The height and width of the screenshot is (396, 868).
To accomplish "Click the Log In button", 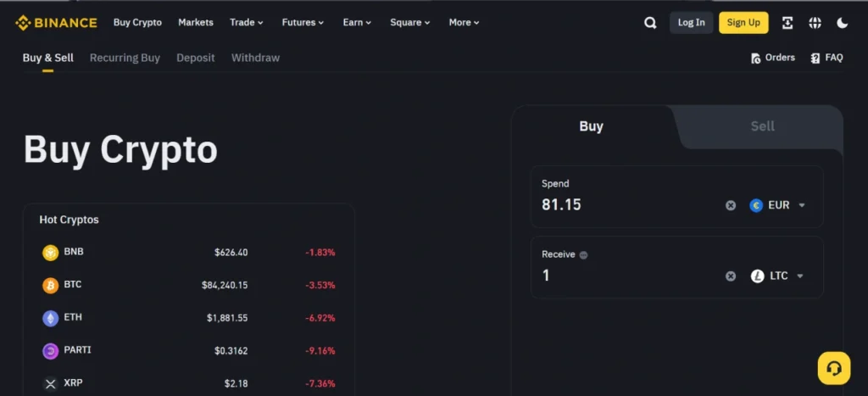I will tap(692, 23).
